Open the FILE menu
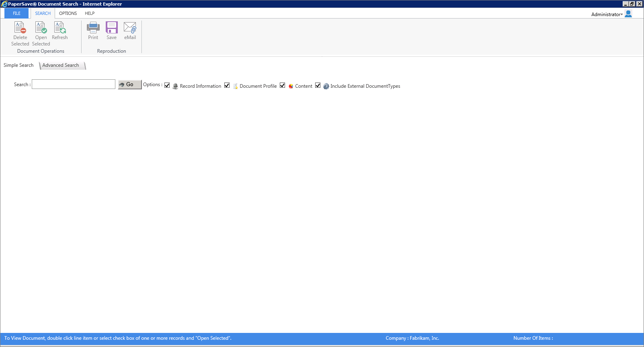Viewport: 644px width, 347px height. click(x=16, y=13)
